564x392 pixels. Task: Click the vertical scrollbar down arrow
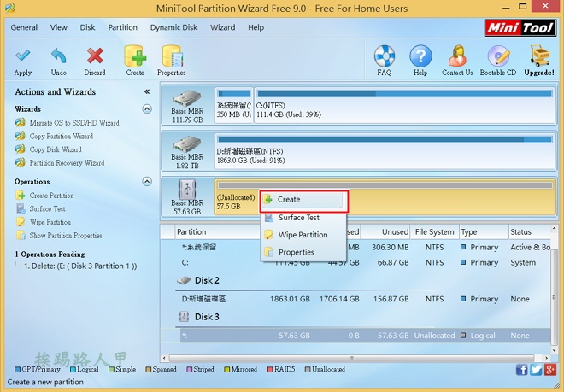554,350
